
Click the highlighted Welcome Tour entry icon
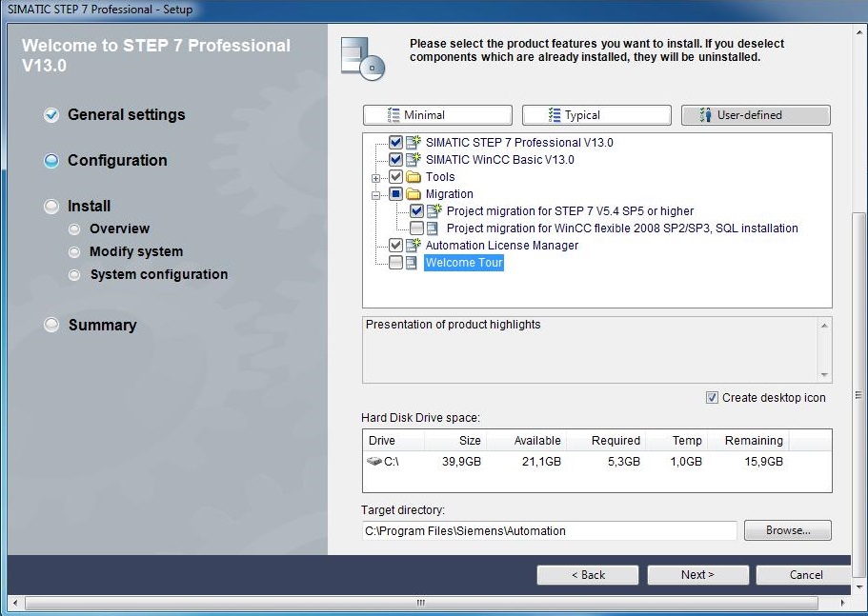click(x=410, y=262)
